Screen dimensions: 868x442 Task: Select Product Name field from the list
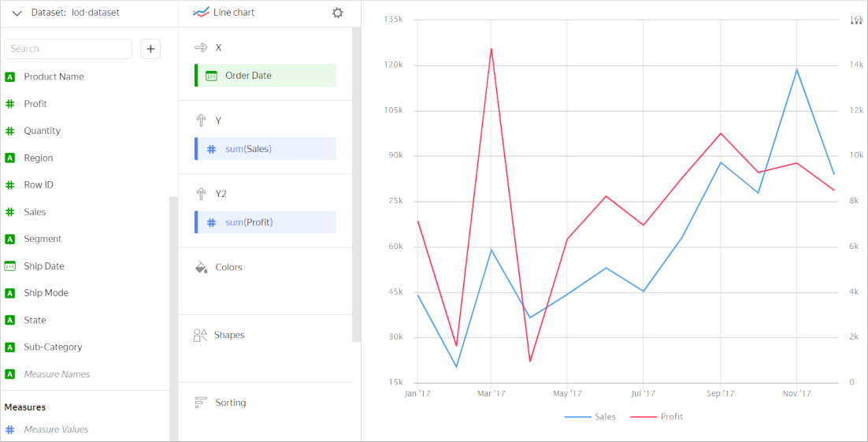tap(54, 76)
